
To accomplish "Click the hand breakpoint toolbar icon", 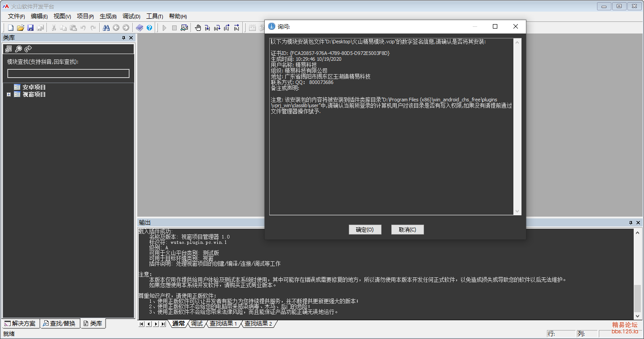I will point(198,28).
